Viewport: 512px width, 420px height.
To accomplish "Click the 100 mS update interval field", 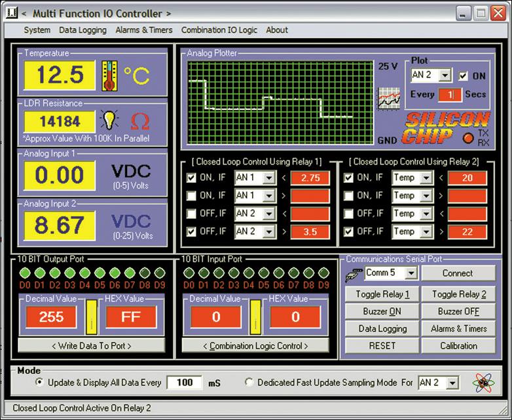I will [185, 383].
